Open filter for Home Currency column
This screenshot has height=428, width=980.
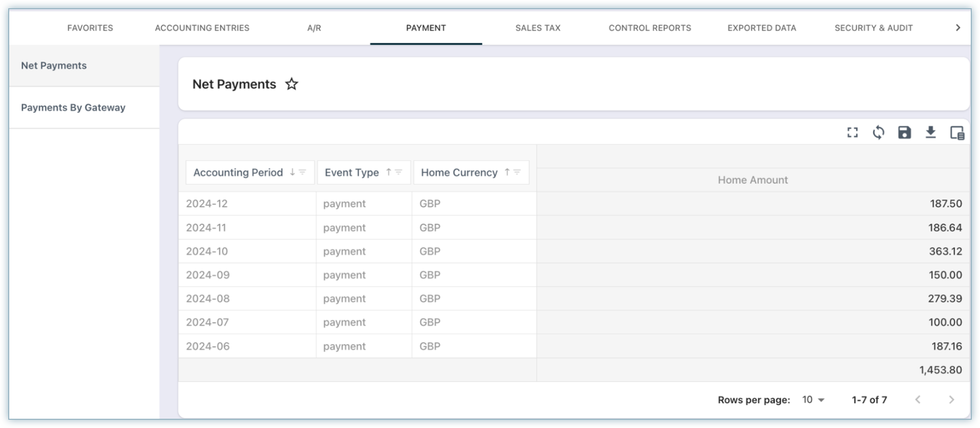click(x=517, y=172)
